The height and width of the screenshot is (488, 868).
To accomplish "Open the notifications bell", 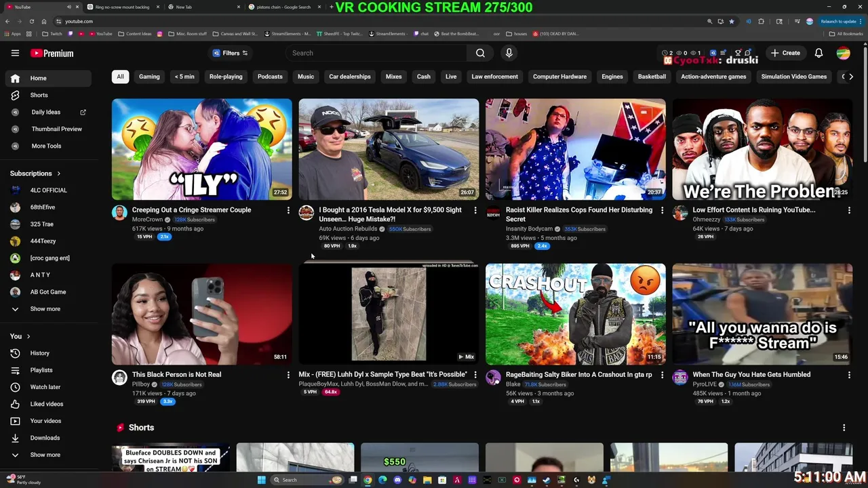I will [818, 53].
